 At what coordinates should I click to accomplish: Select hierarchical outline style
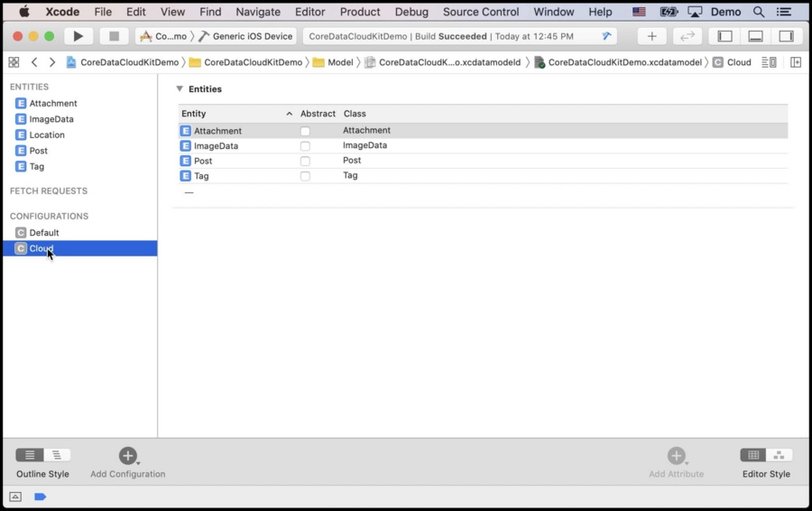click(57, 455)
